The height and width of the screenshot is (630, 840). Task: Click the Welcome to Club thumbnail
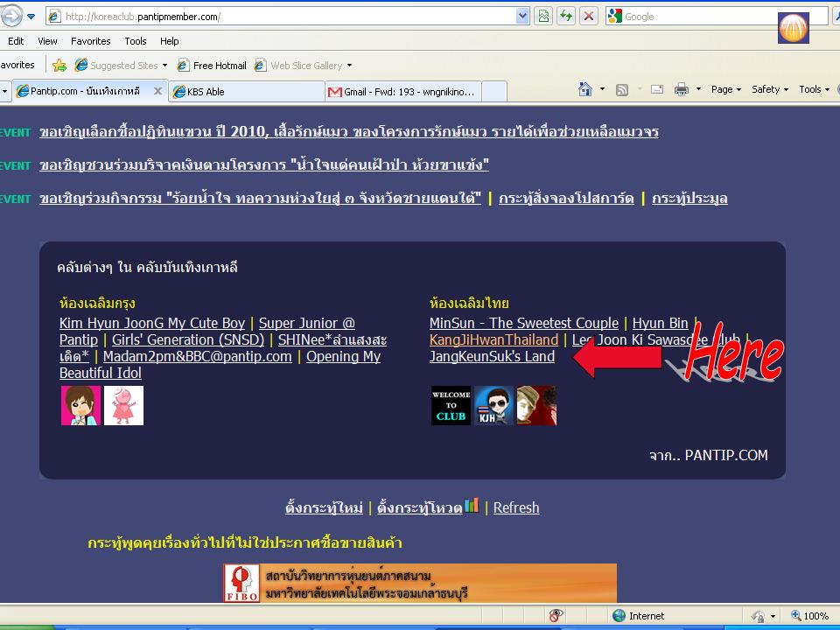[x=451, y=405]
